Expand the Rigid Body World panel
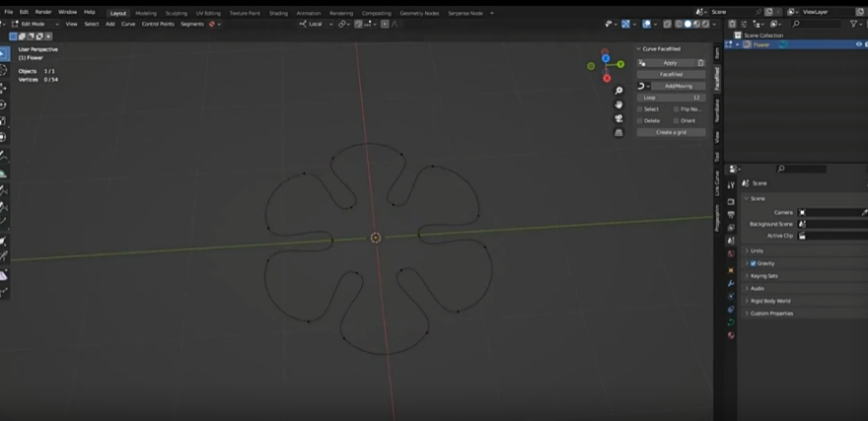 (x=770, y=301)
